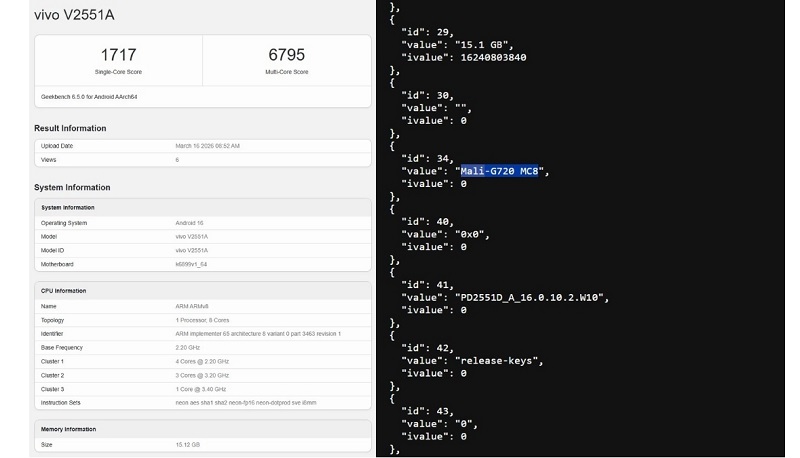The image size is (800, 458).
Task: Select the JSON ivalue 16240803840
Action: 493,58
